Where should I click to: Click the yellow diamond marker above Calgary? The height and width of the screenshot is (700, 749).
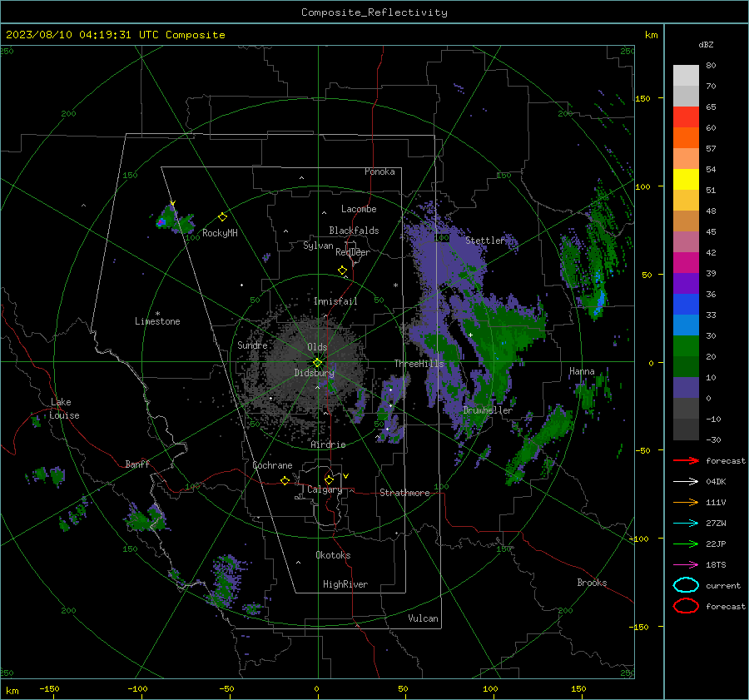pos(329,479)
